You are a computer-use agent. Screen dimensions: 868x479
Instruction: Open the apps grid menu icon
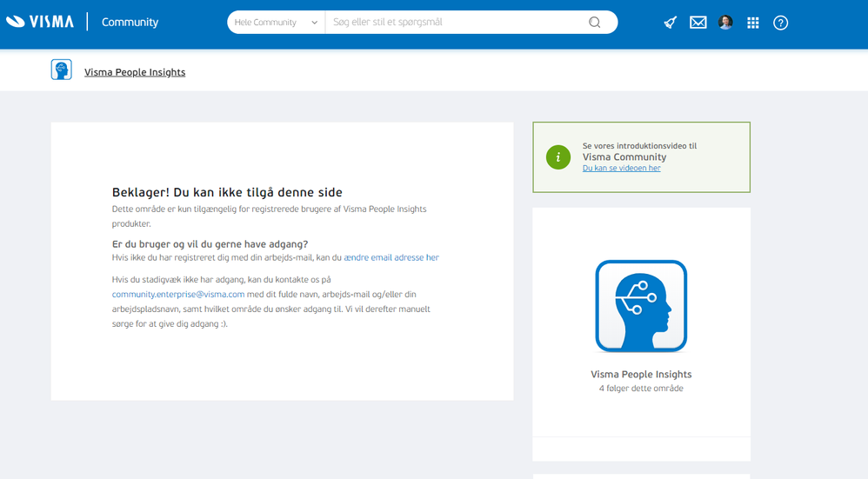tap(753, 23)
